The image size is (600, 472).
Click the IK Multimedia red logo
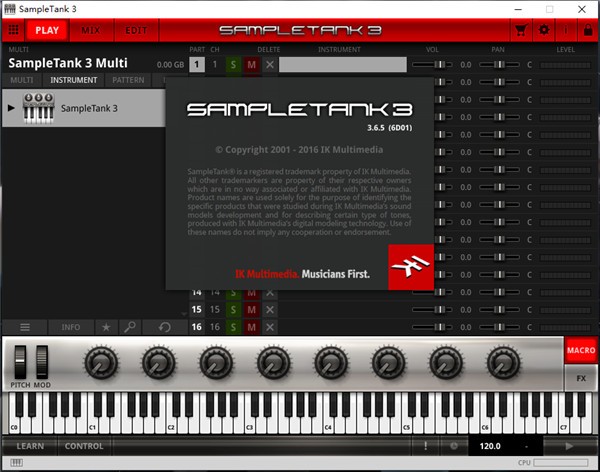[x=411, y=267]
